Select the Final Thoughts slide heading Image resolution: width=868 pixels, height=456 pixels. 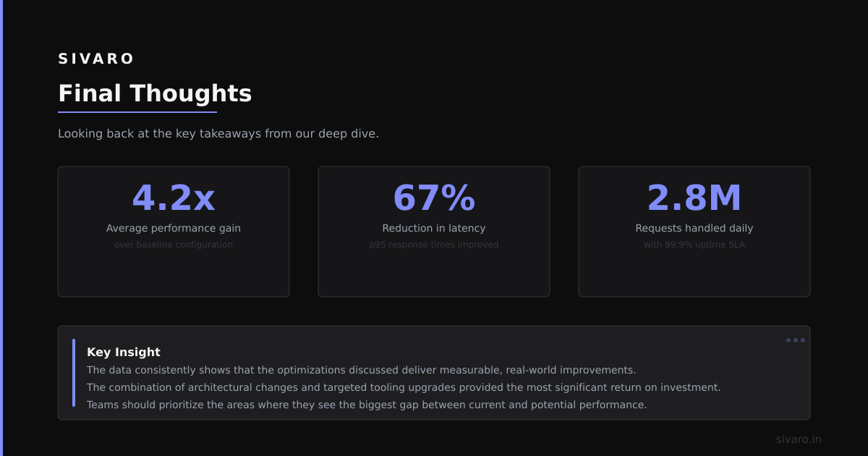pyautogui.click(x=155, y=93)
